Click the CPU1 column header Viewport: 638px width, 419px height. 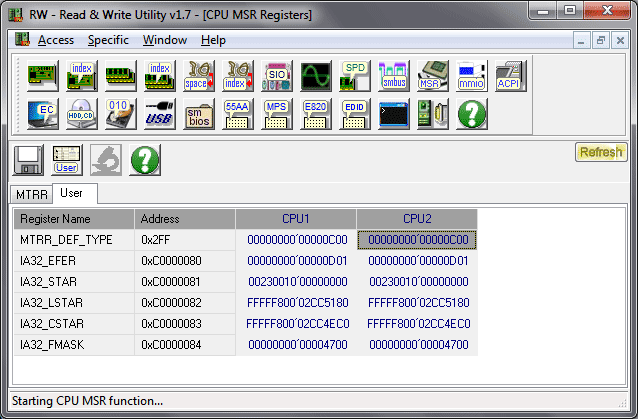pyautogui.click(x=296, y=219)
